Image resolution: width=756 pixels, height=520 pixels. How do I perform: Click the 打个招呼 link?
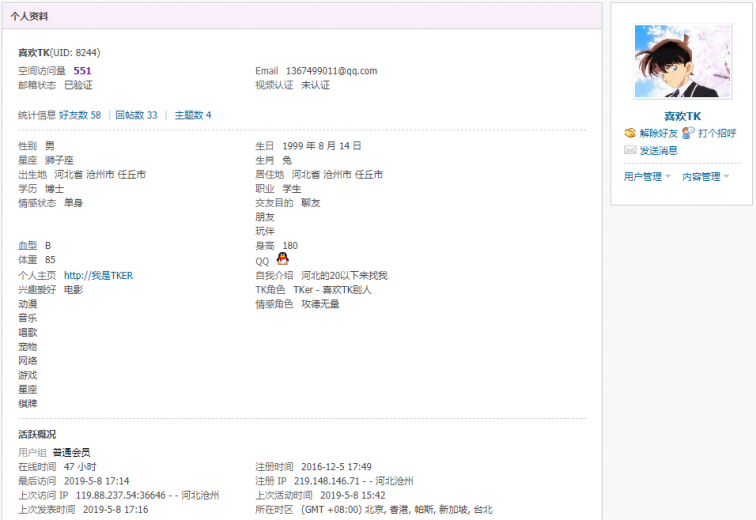[x=717, y=133]
